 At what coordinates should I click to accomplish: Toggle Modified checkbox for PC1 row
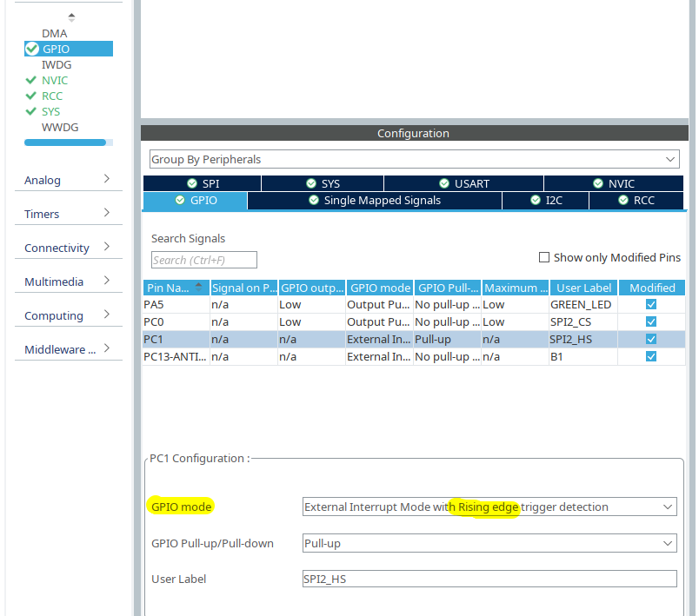pyautogui.click(x=651, y=340)
